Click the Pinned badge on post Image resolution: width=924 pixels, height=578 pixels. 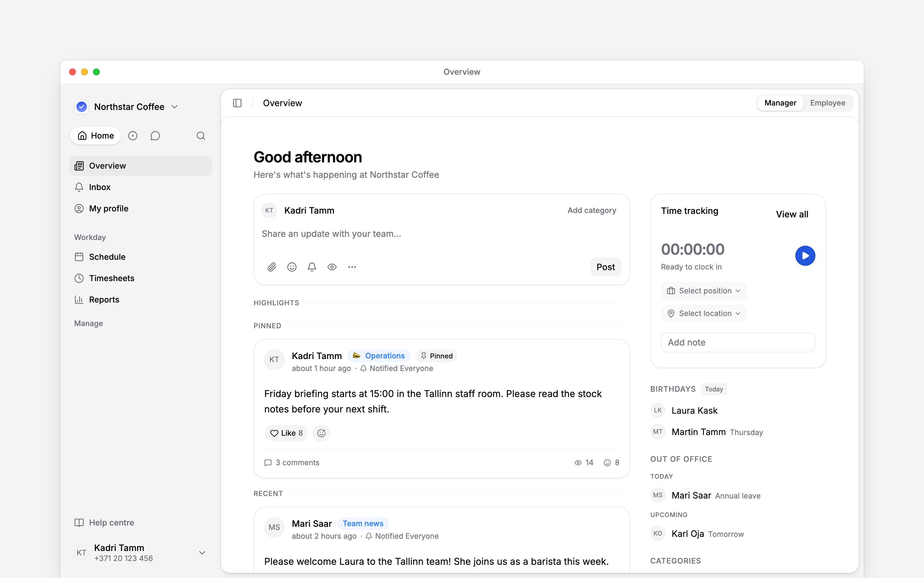click(436, 356)
